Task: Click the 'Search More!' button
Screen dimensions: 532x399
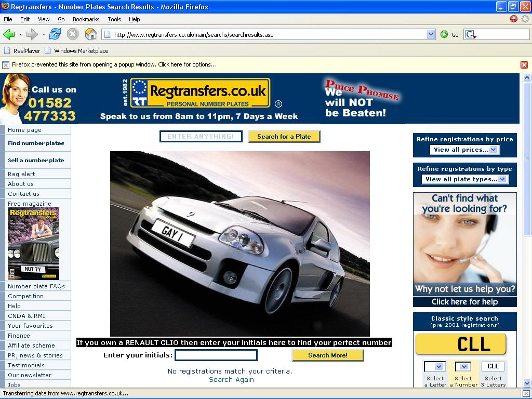Action: point(327,355)
